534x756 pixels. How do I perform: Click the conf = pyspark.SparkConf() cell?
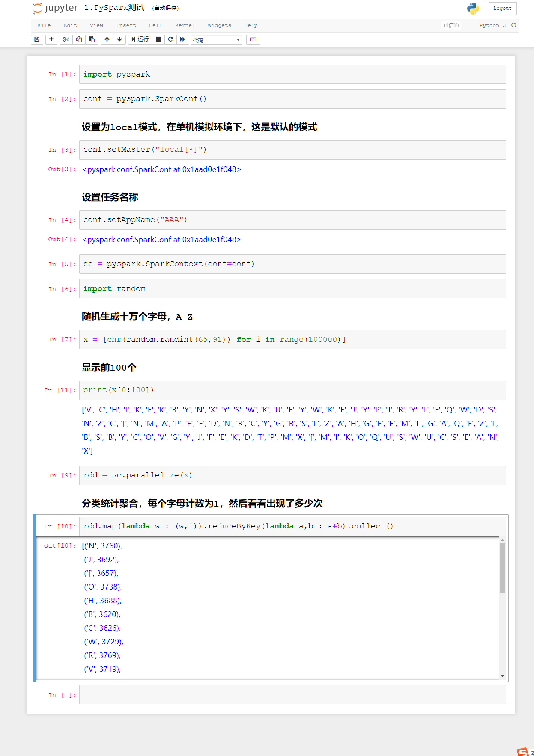tap(292, 99)
